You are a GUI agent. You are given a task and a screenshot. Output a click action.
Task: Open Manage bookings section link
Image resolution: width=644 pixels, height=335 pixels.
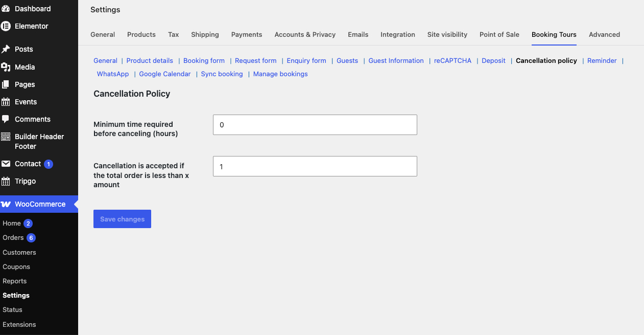click(280, 74)
